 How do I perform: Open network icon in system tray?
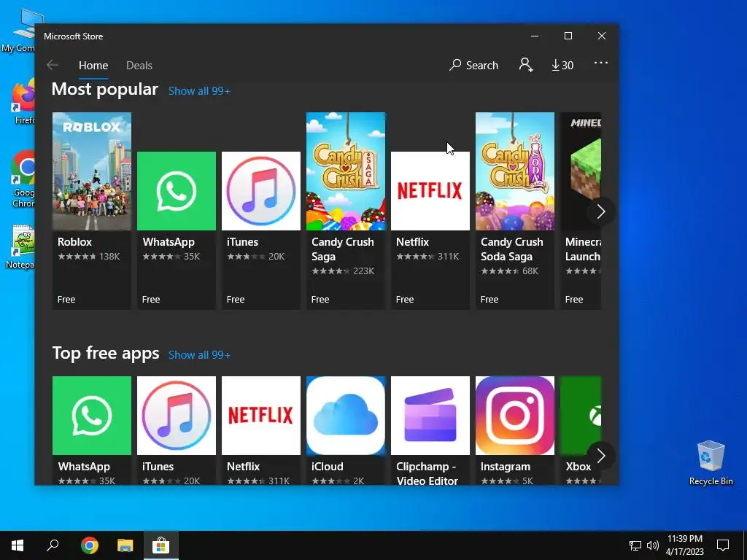(635, 545)
